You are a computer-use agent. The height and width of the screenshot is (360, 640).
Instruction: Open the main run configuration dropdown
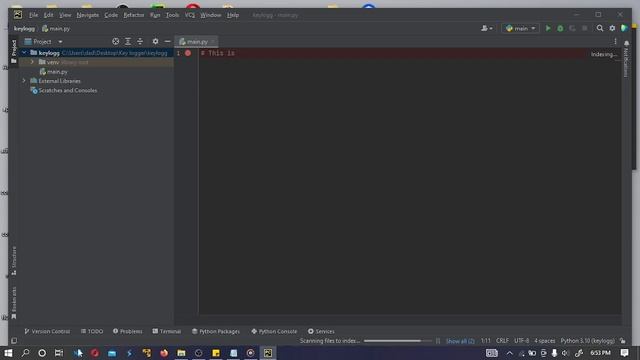tap(520, 28)
